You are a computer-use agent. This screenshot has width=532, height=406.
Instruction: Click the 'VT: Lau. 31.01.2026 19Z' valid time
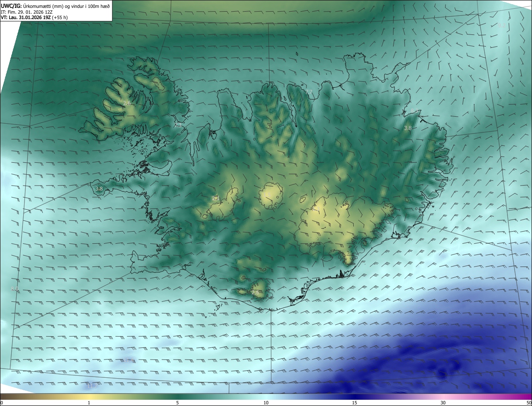[26, 17]
